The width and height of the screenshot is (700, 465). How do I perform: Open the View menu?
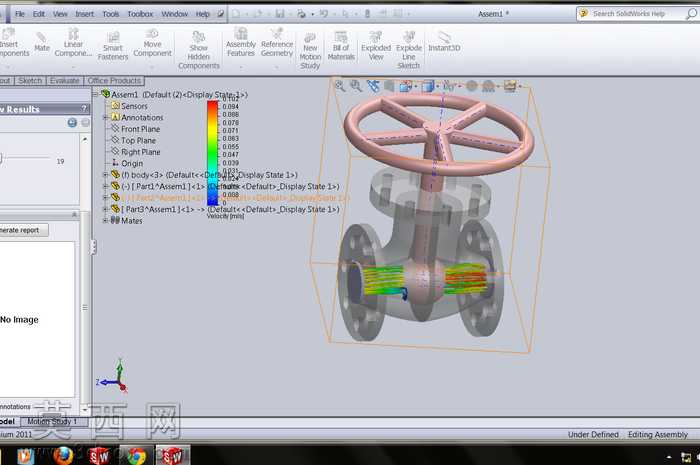point(60,14)
